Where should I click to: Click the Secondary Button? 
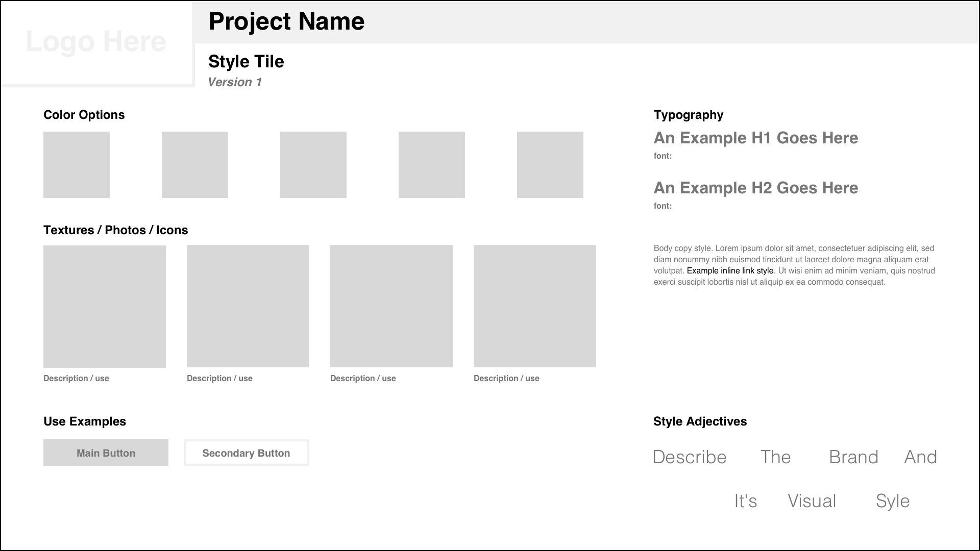pyautogui.click(x=247, y=453)
